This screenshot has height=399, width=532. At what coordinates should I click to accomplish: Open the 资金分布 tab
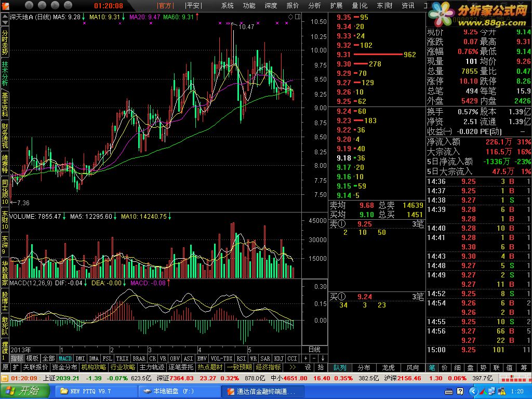[x=64, y=367]
